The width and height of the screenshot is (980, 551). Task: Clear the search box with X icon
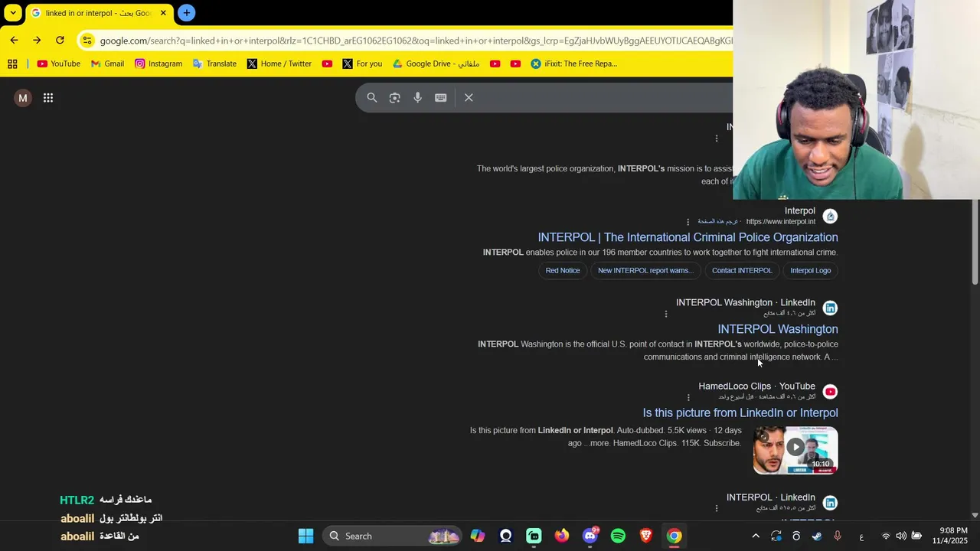point(469,98)
